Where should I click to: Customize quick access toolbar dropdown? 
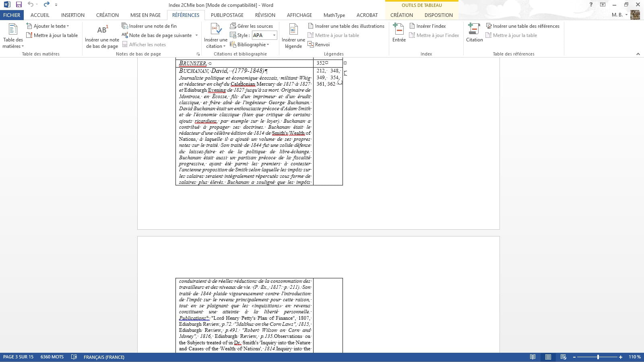[x=56, y=5]
